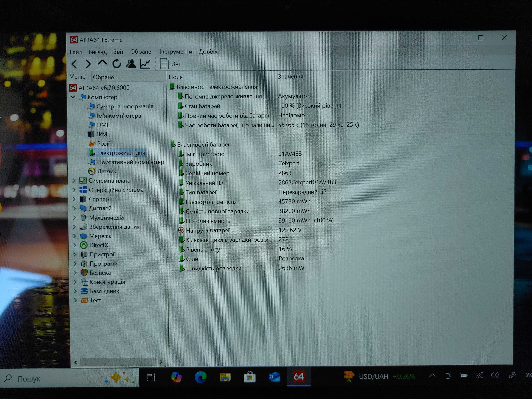Open Outlook from the taskbar
Image resolution: width=532 pixels, height=399 pixels.
click(x=274, y=377)
